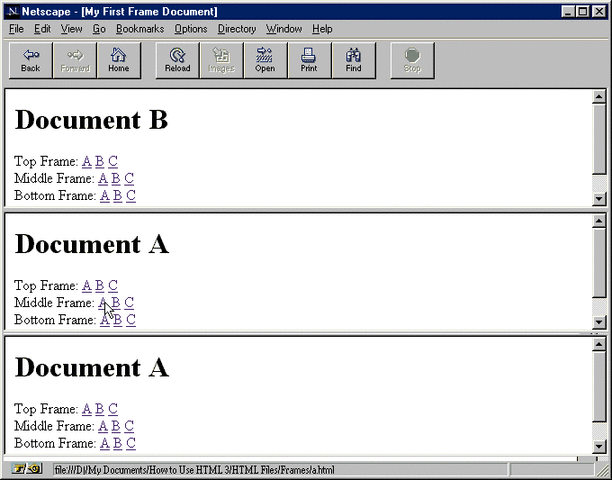In bottom frame, click Bottom Frame link C
The image size is (612, 480).
[131, 443]
